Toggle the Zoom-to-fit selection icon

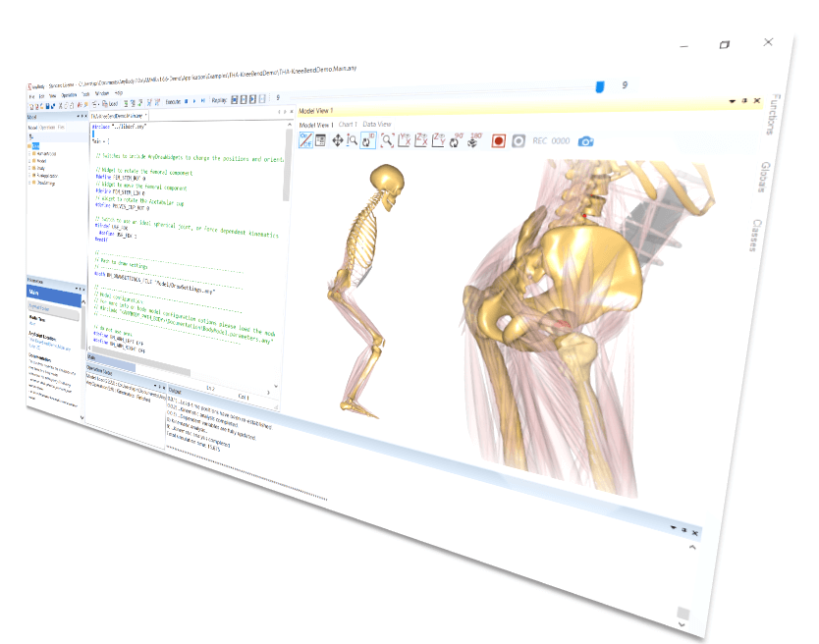coord(387,139)
